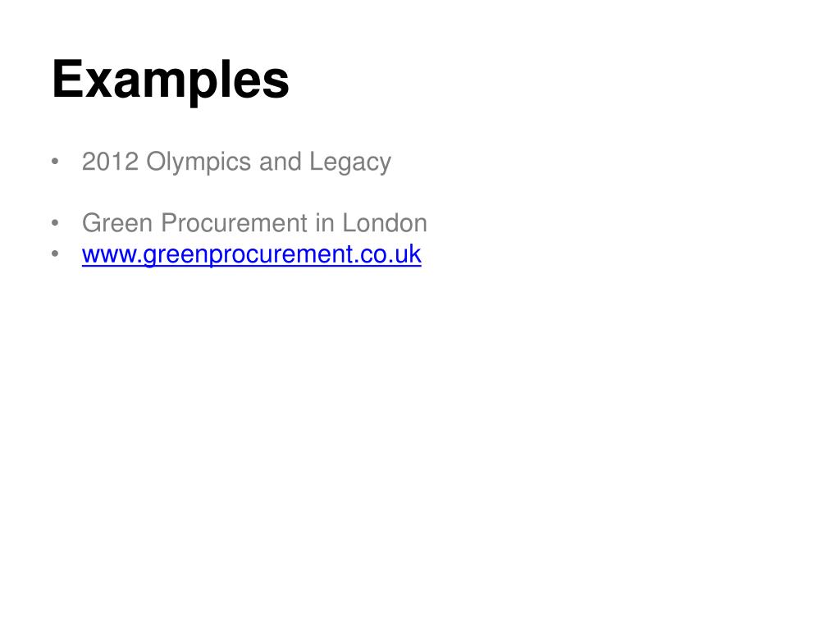
Task: Click the capital "E" in the Examples title
Action: (x=67, y=80)
